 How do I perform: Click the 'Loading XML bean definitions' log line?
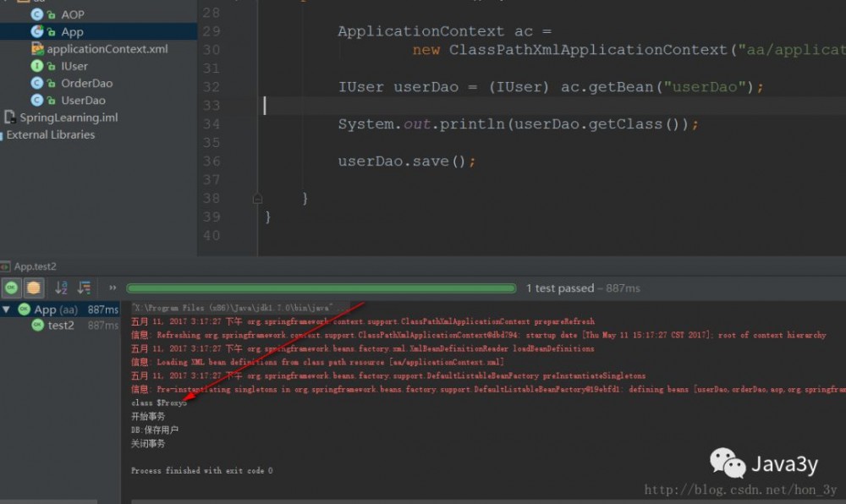[318, 362]
